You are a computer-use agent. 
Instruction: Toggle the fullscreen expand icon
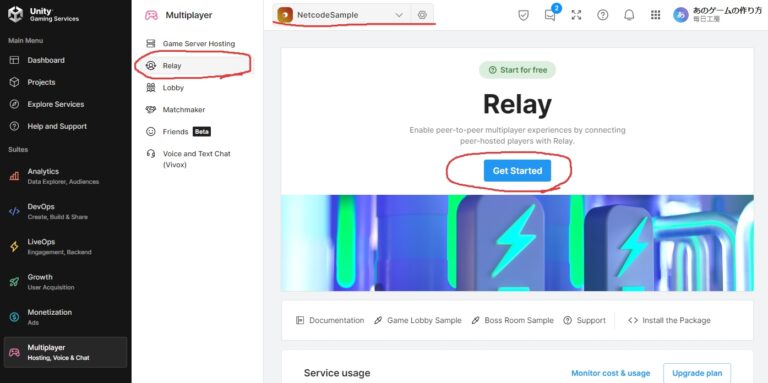point(576,15)
